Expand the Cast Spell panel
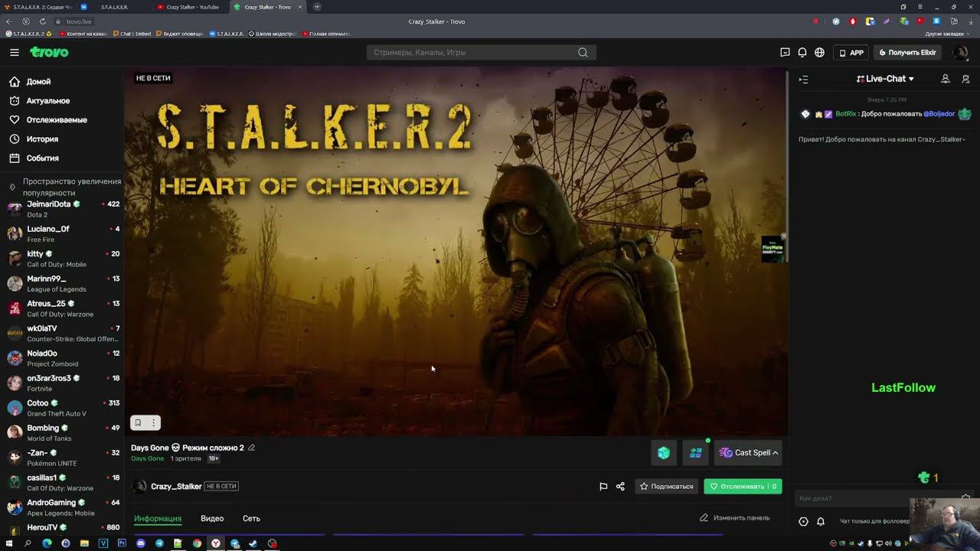 click(748, 453)
